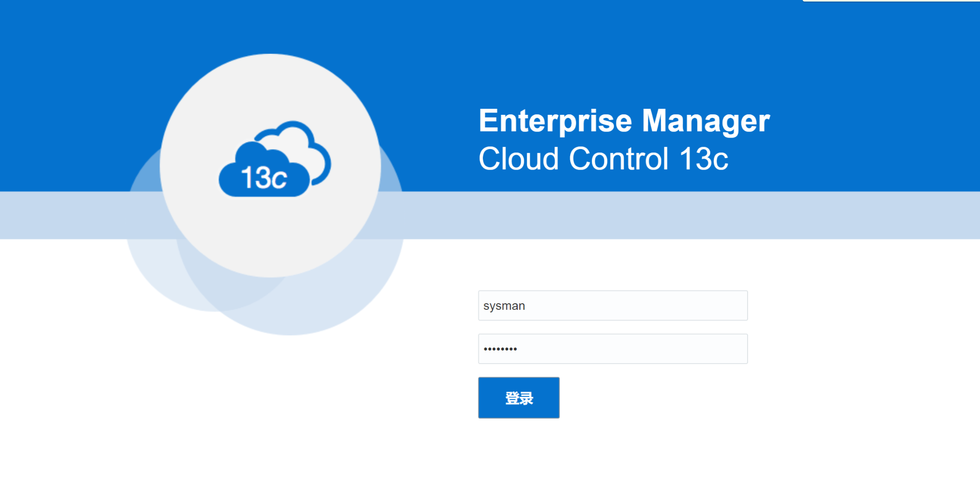This screenshot has width=980, height=484.
Task: Click the Enterprise Manager heading text
Action: [624, 121]
